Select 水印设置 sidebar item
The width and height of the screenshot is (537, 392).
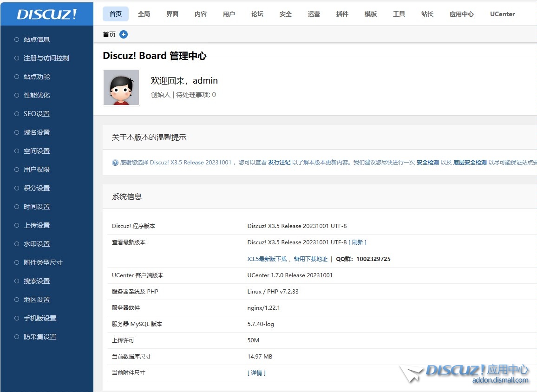pos(36,244)
